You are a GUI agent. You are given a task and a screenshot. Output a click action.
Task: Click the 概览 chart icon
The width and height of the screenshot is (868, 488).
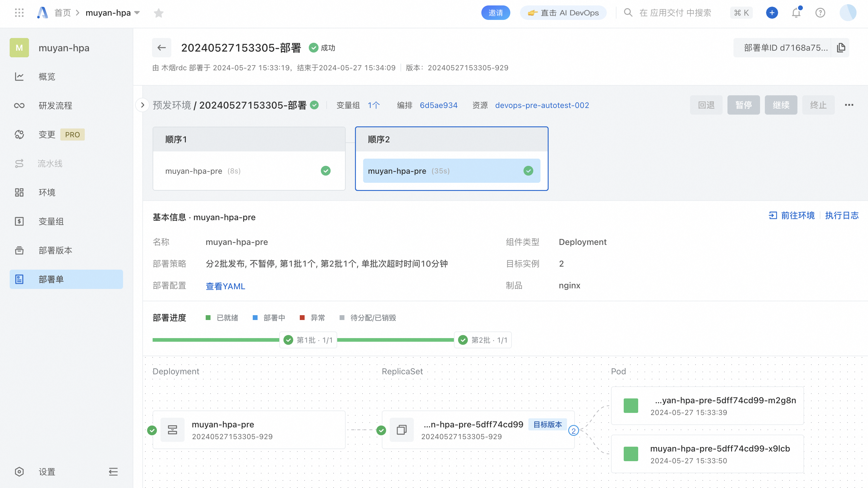[x=19, y=77]
